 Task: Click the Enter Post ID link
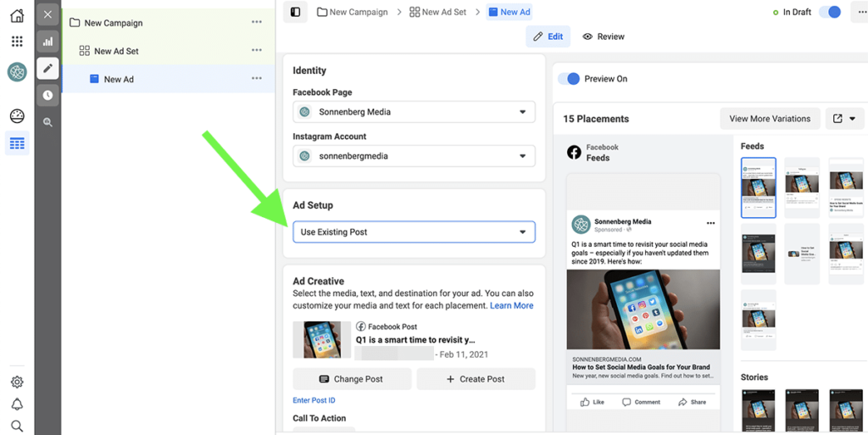(x=314, y=400)
